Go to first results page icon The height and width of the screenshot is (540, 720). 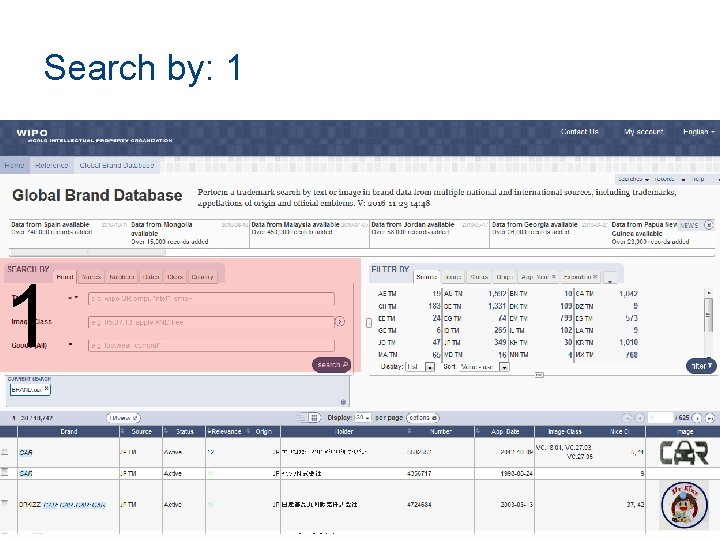pyautogui.click(x=627, y=418)
